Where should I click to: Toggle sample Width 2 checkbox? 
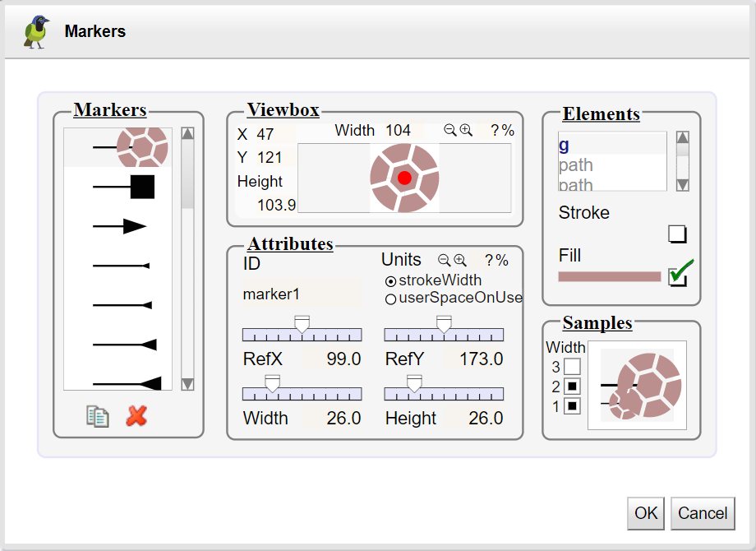point(572,387)
